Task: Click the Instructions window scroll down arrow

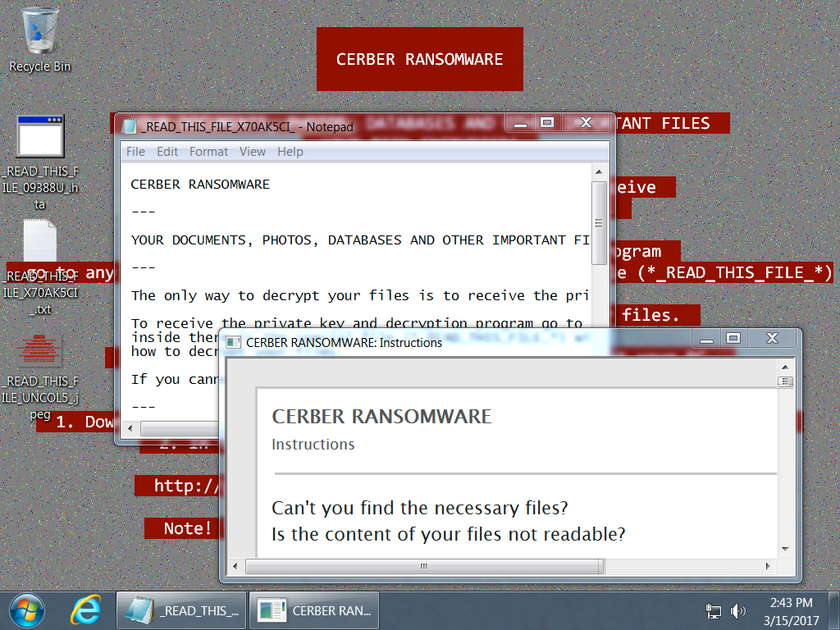Action: pyautogui.click(x=785, y=549)
